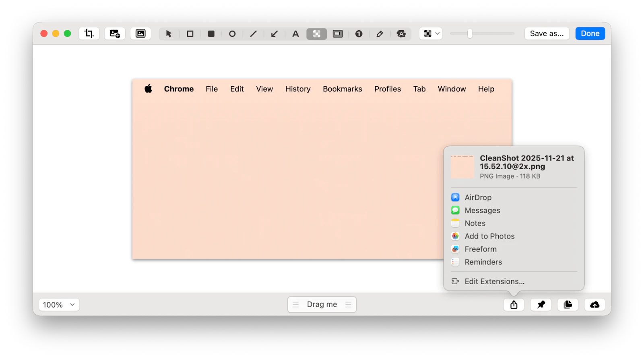Viewport: 644px width, 359px height.
Task: Close the editor with the red button
Action: (44, 33)
